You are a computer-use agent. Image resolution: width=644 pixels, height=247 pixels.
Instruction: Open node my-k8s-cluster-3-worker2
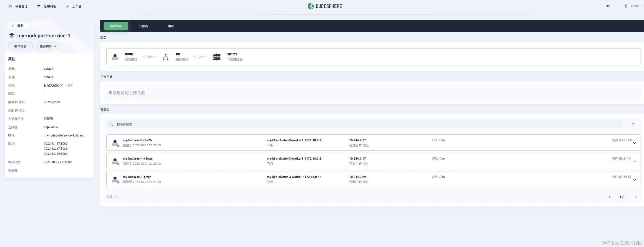tap(295, 140)
